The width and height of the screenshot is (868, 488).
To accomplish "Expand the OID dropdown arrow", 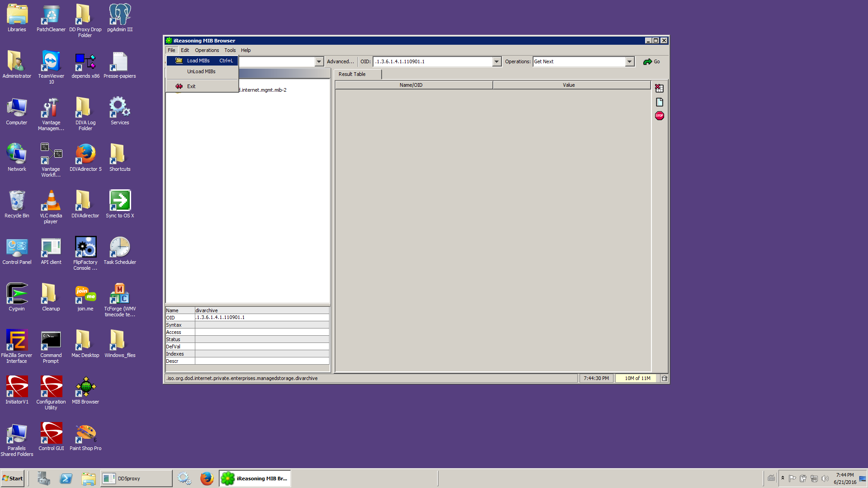I will coord(497,61).
